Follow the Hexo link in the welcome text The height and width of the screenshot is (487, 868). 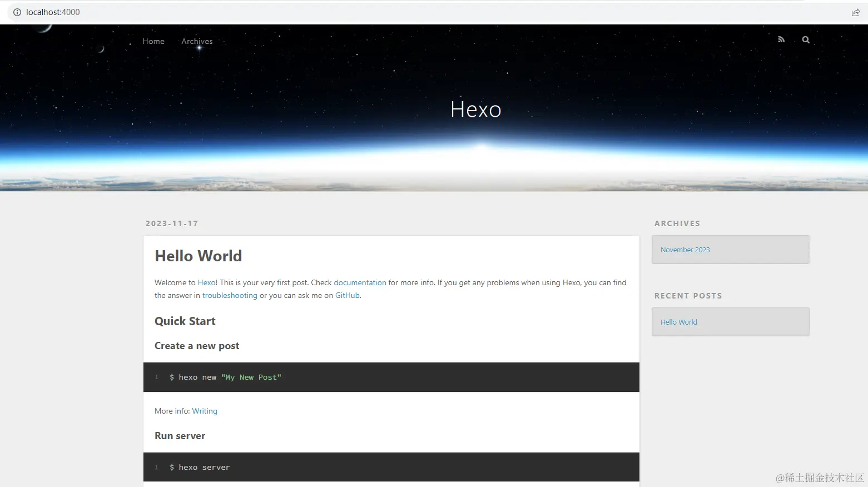point(207,282)
